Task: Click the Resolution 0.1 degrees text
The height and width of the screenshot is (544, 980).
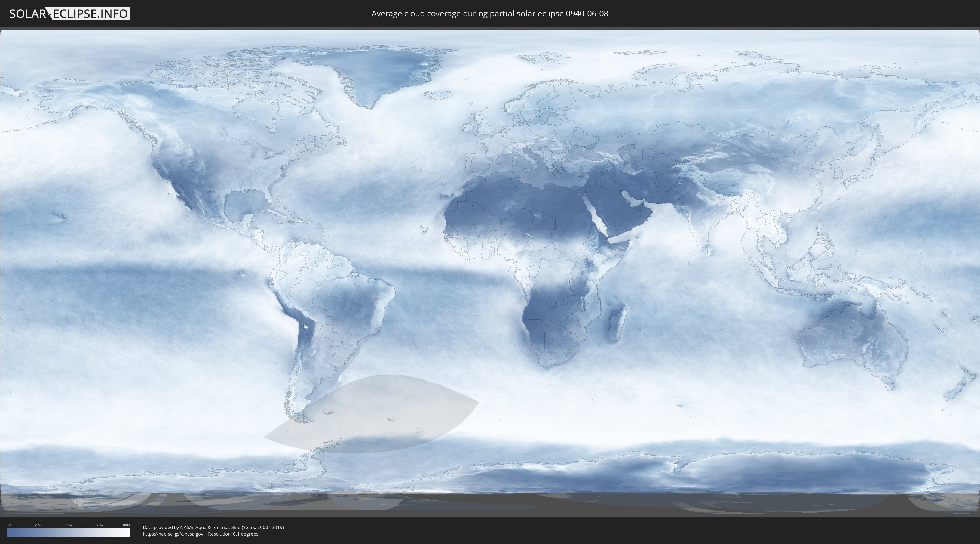Action: 233,534
